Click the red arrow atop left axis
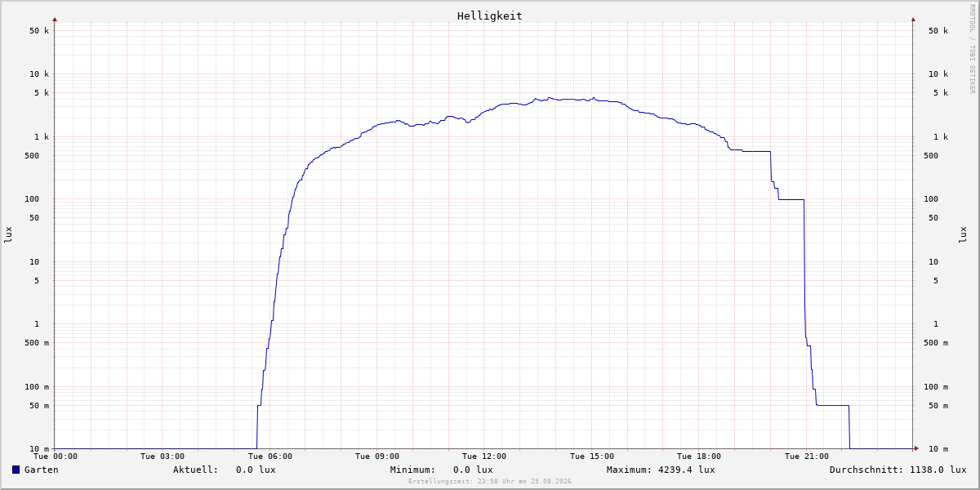980x490 pixels. tap(55, 19)
